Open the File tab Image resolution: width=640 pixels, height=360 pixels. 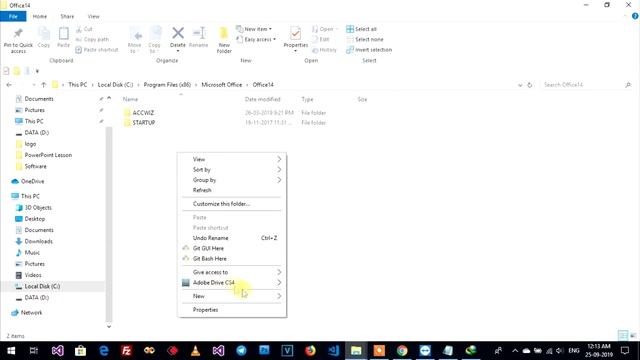[13, 16]
